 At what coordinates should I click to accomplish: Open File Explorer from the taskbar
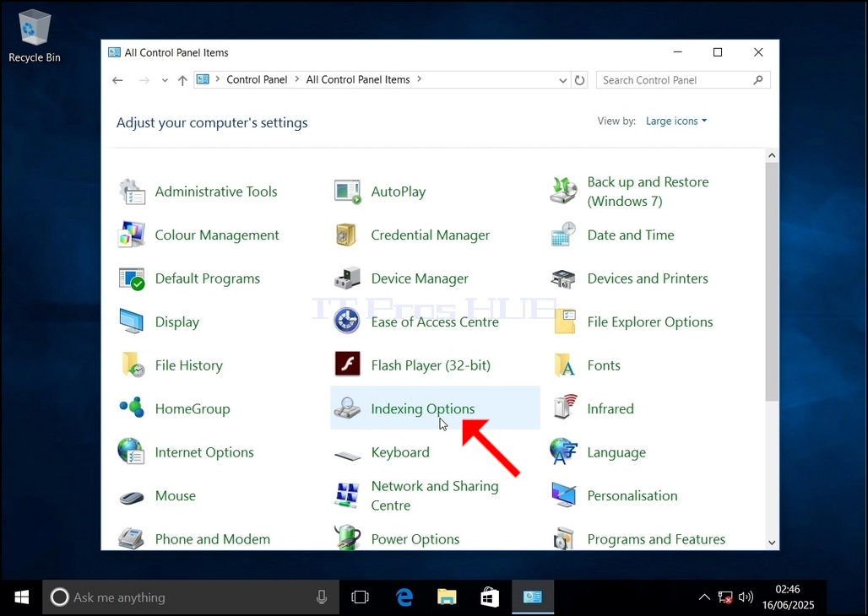point(447,597)
